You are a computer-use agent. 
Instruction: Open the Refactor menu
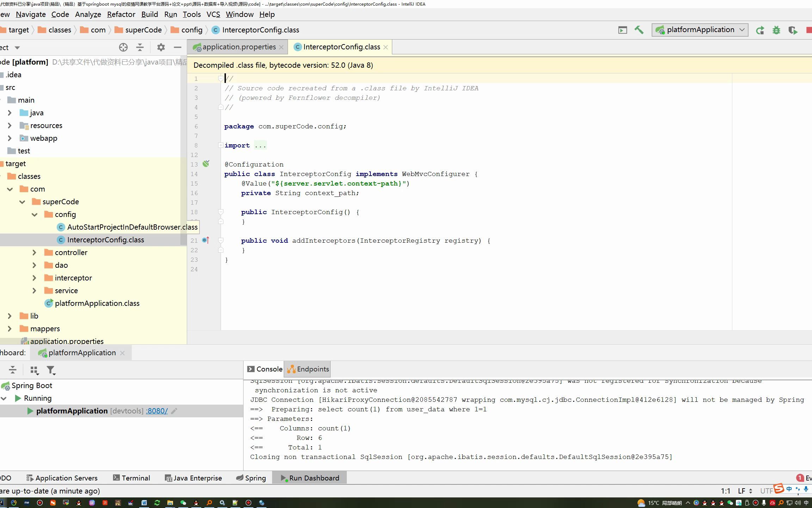click(x=121, y=14)
